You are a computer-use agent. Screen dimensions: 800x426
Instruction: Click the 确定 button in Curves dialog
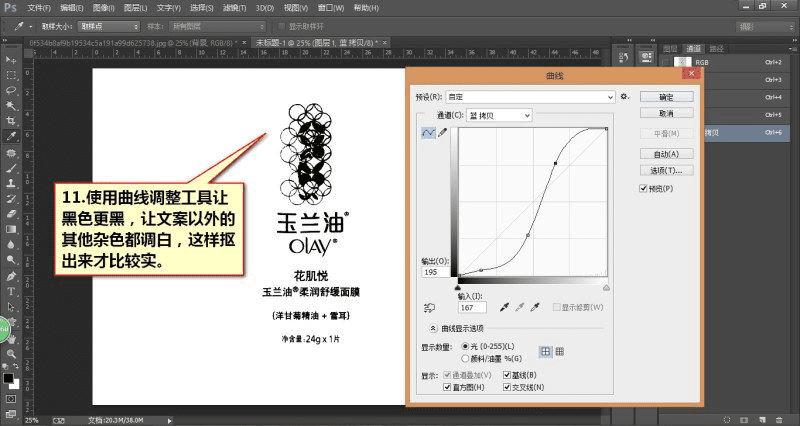click(666, 97)
